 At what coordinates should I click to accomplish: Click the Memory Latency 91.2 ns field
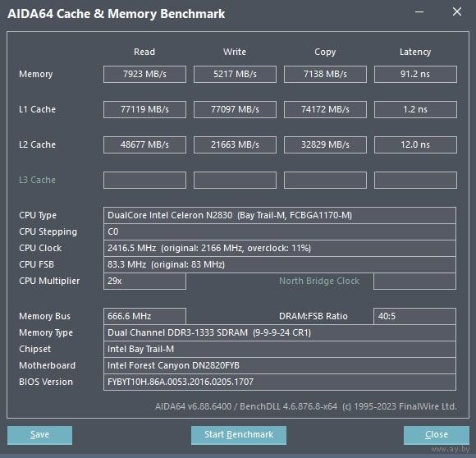tap(415, 74)
